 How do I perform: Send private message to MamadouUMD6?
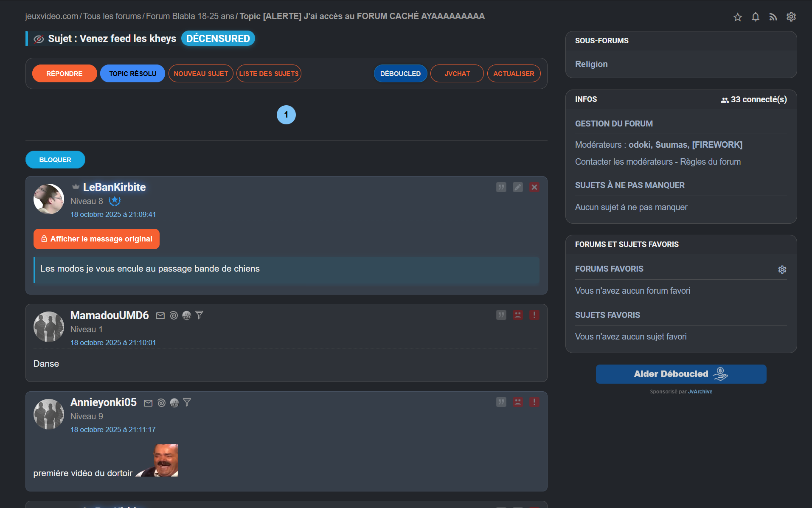tap(160, 316)
